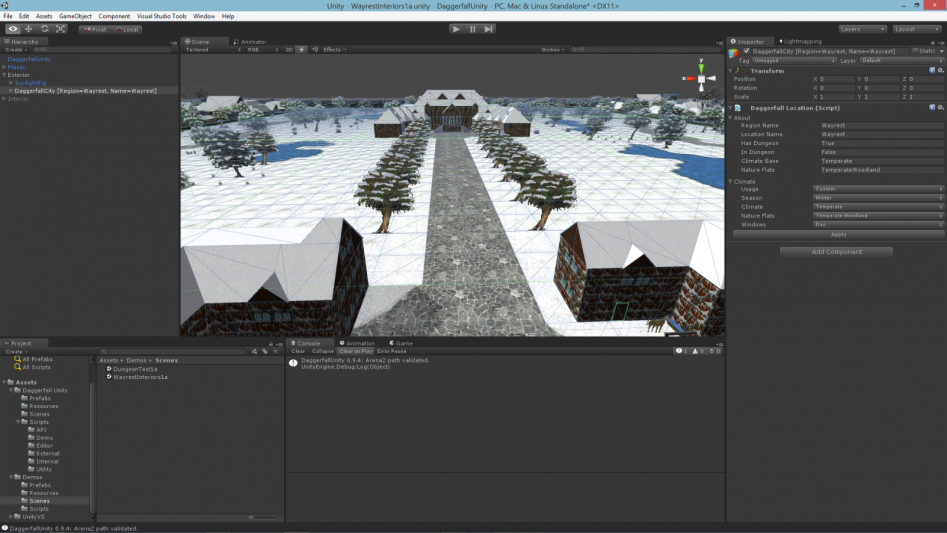The width and height of the screenshot is (947, 533).
Task: Collapse the Transform component
Action: click(x=731, y=71)
